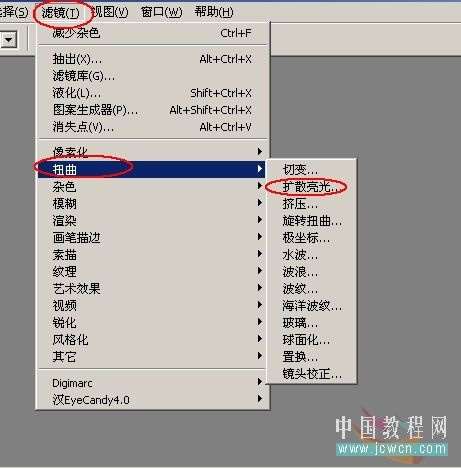This screenshot has height=469, width=461.
Task: Expand the 模糊 submenu arrow
Action: (260, 203)
